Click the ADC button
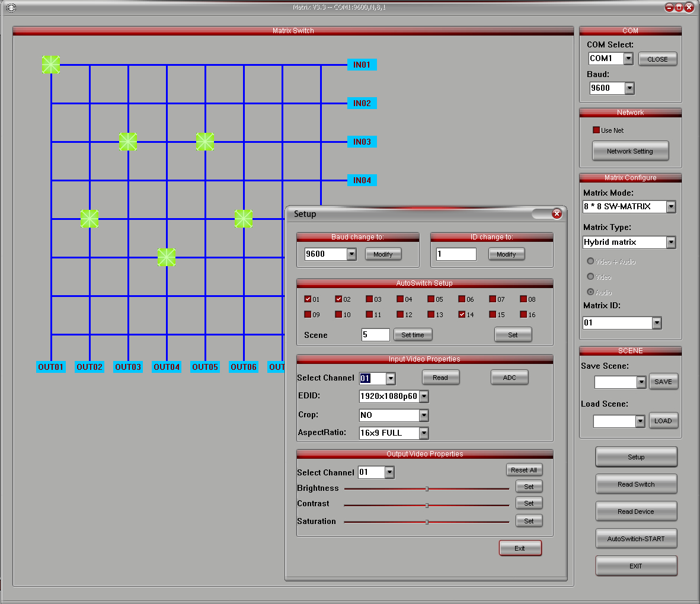This screenshot has width=700, height=604. (x=509, y=377)
